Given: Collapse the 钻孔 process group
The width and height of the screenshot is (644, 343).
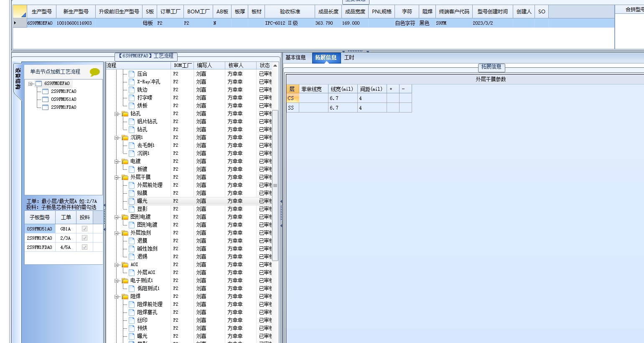Looking at the screenshot, I should pyautogui.click(x=117, y=114).
